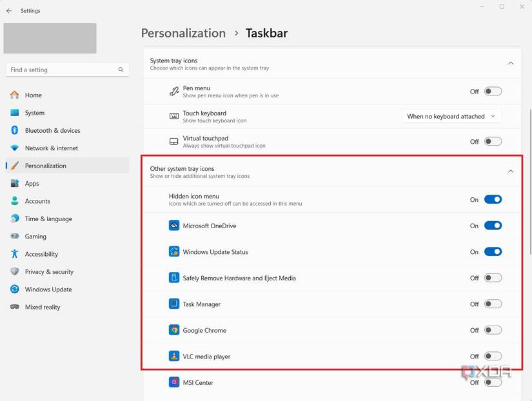Click the Safely Remove Hardware icon
This screenshot has height=401, width=532.
pos(174,278)
